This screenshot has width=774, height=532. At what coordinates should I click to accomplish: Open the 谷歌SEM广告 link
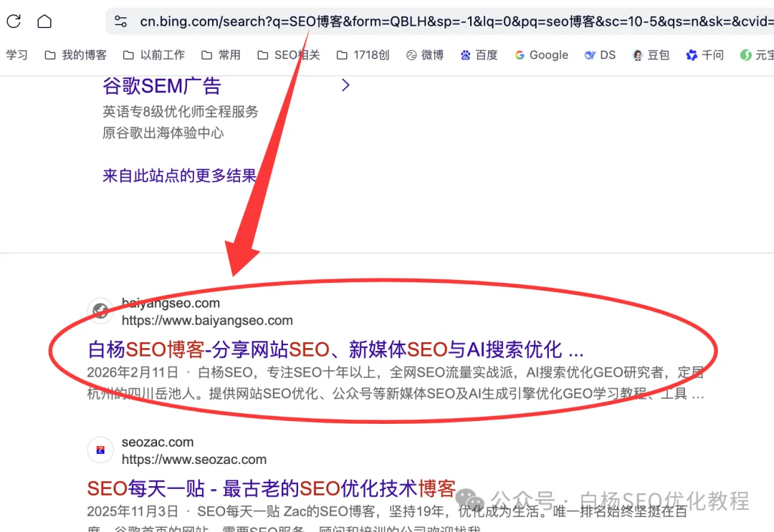(x=162, y=87)
